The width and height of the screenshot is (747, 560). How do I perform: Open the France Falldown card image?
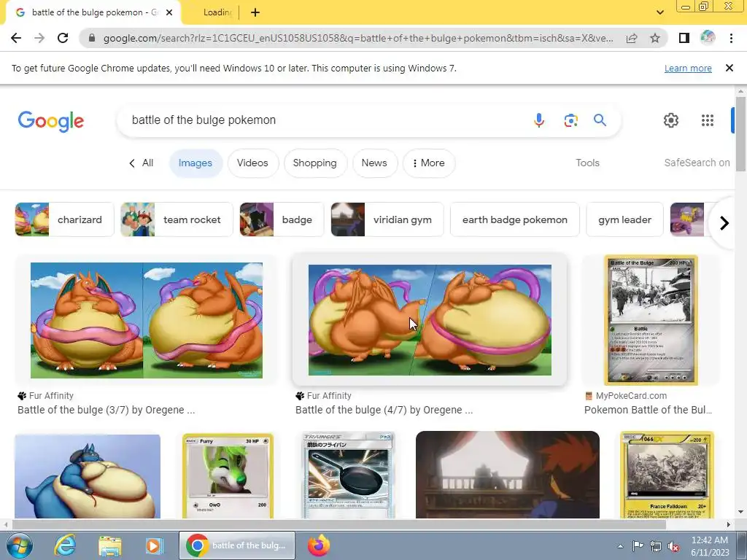point(667,475)
